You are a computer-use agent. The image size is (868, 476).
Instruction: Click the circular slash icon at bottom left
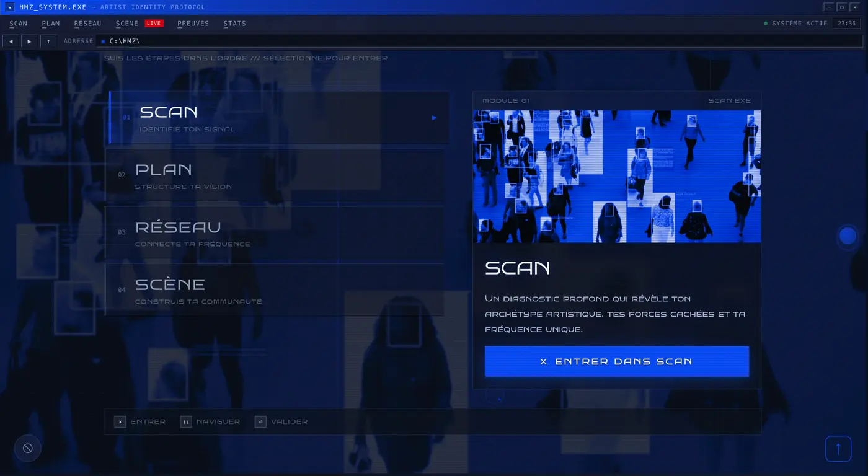28,448
